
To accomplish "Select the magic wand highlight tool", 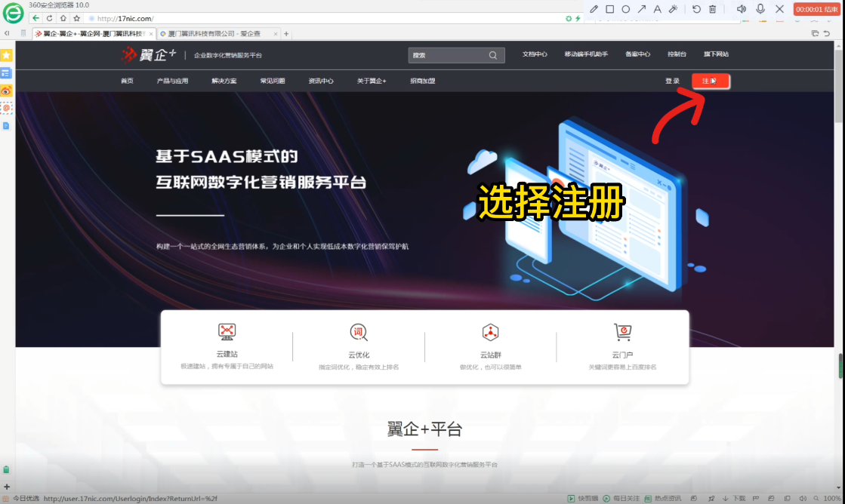I will (673, 9).
